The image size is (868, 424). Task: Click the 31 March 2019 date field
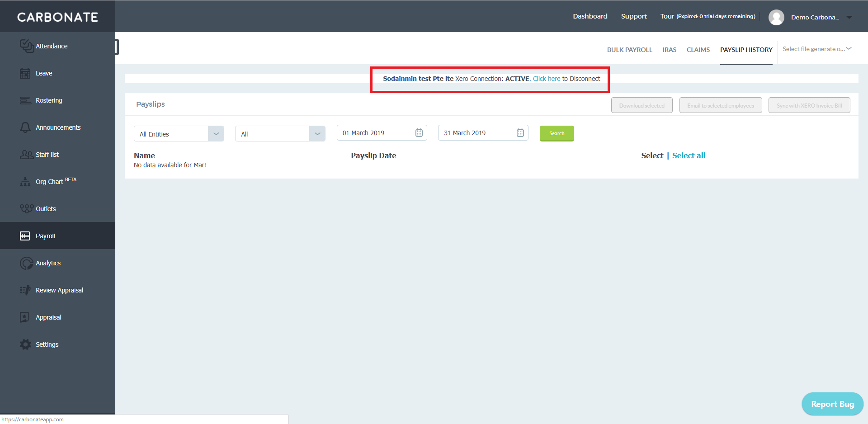tap(483, 133)
